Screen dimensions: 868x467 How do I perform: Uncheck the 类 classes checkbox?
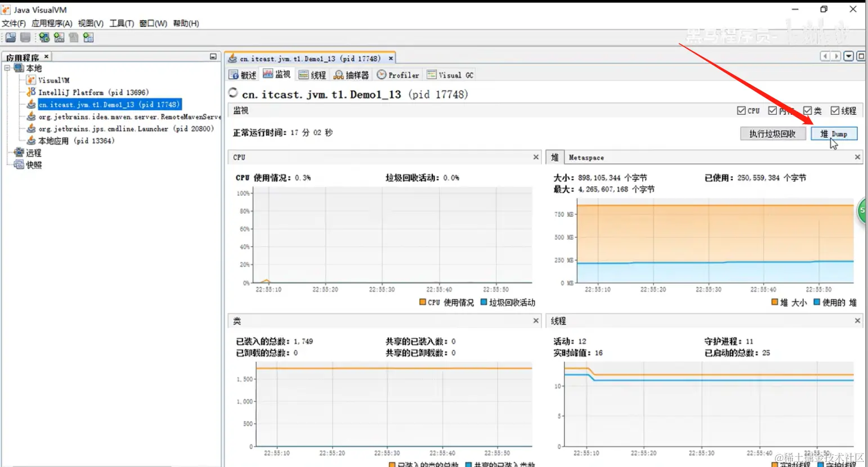pos(807,111)
